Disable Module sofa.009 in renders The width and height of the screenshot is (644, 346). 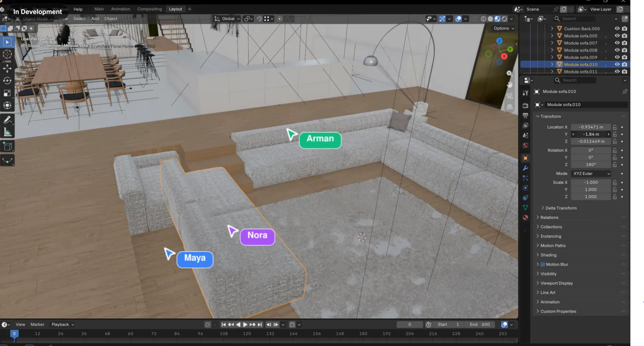pos(624,57)
